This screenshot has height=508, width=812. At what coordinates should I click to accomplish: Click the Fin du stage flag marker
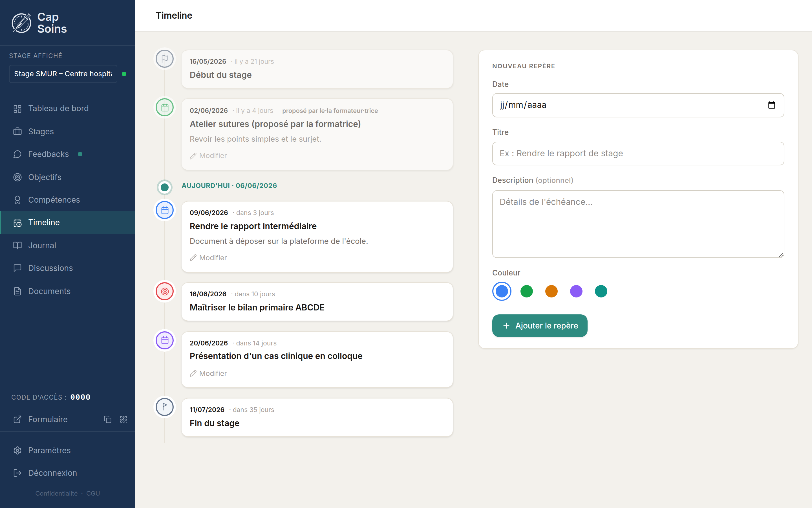[x=164, y=407]
